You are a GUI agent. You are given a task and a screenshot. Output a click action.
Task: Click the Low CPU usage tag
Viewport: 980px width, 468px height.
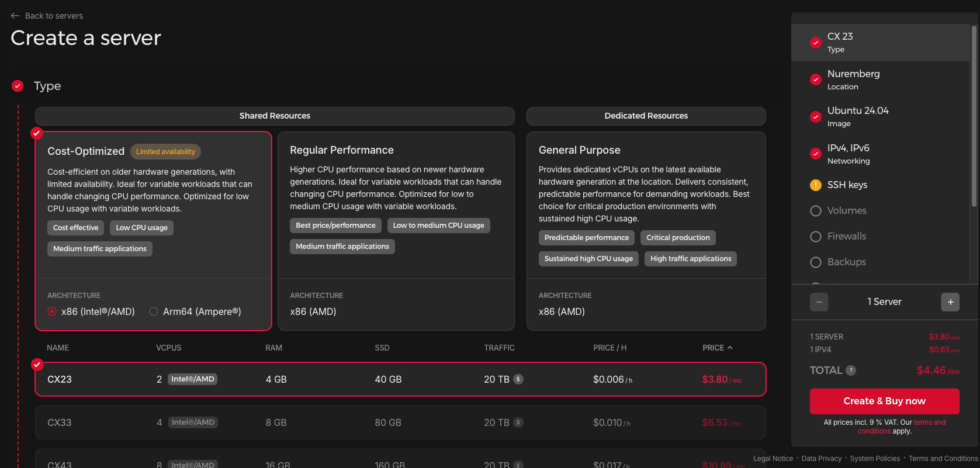tap(141, 228)
